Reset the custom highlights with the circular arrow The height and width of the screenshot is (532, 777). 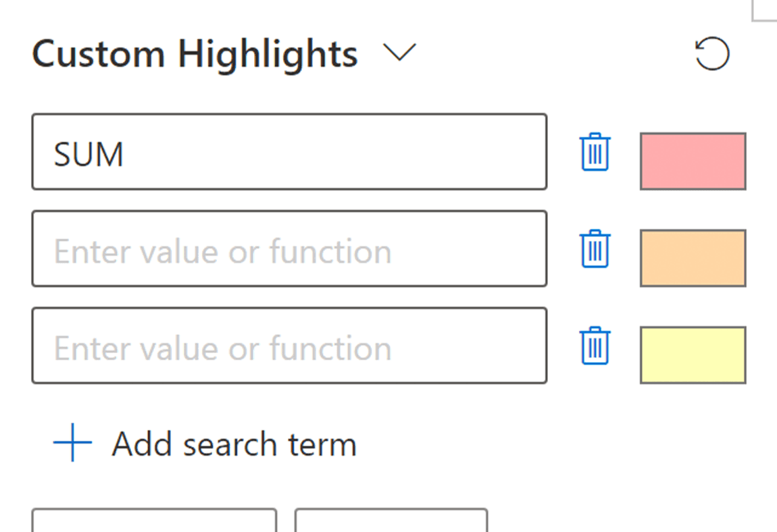pyautogui.click(x=712, y=54)
